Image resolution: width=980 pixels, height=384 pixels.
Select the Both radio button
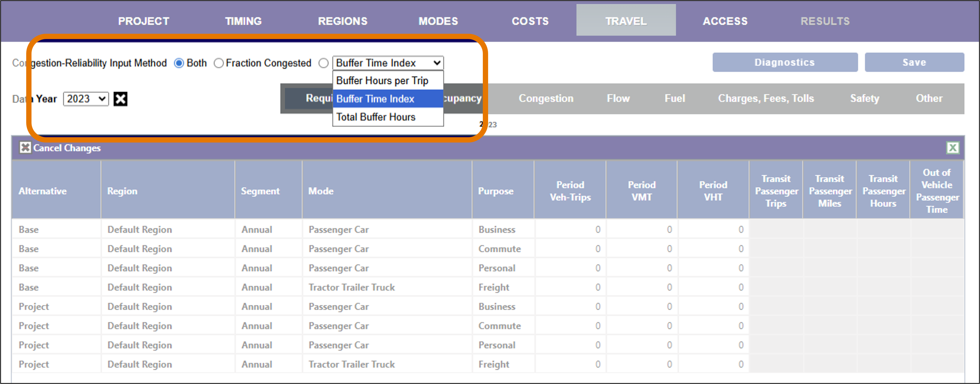click(179, 63)
